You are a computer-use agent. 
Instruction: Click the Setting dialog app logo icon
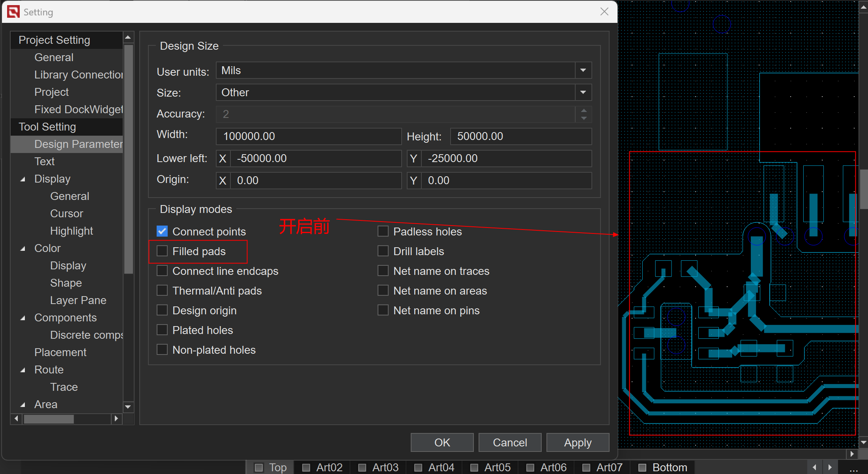click(x=13, y=12)
